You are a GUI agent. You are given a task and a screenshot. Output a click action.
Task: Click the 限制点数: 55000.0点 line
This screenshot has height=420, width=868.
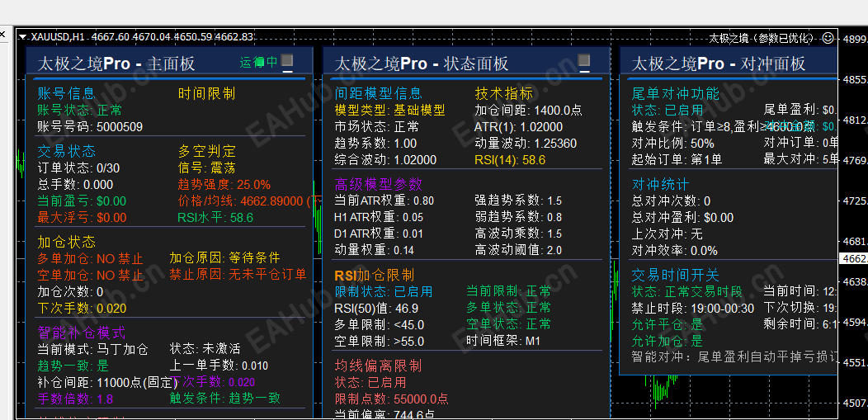click(391, 399)
